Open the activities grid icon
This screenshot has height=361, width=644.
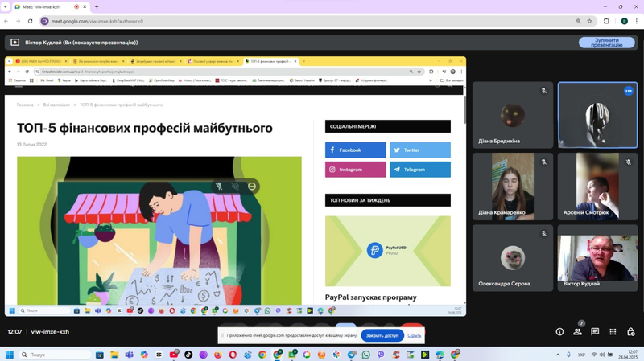coord(613,332)
